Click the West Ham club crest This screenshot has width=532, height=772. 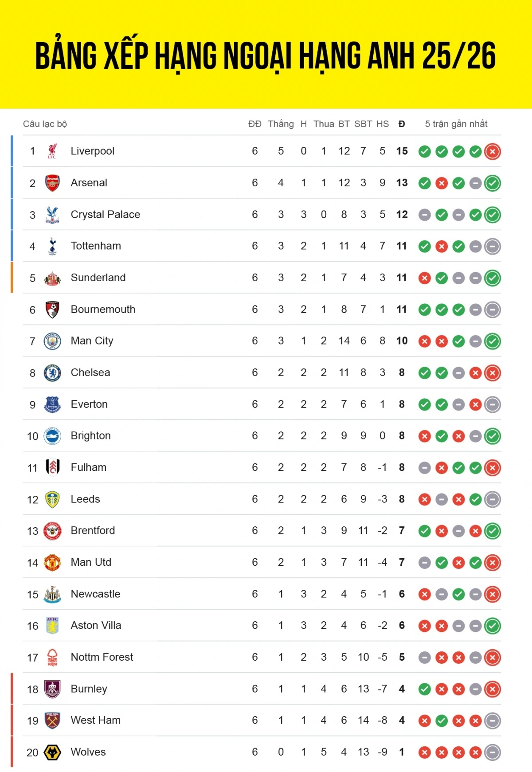tap(52, 721)
